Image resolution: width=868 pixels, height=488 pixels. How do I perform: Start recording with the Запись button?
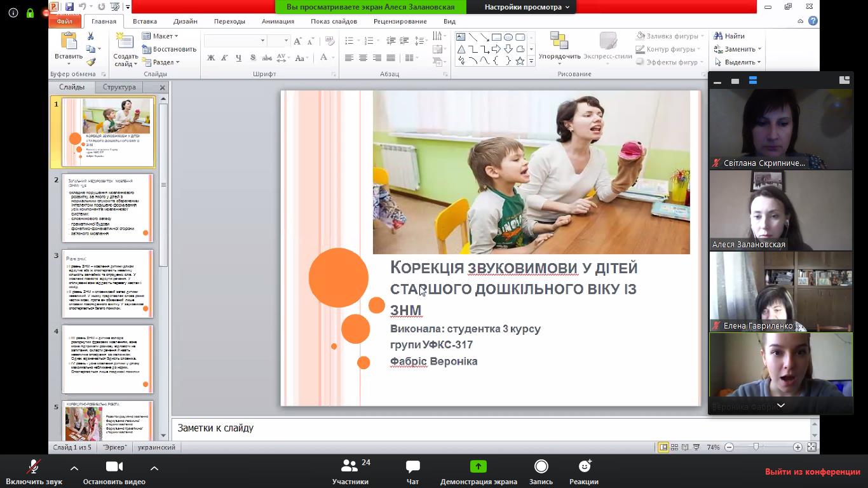click(541, 466)
